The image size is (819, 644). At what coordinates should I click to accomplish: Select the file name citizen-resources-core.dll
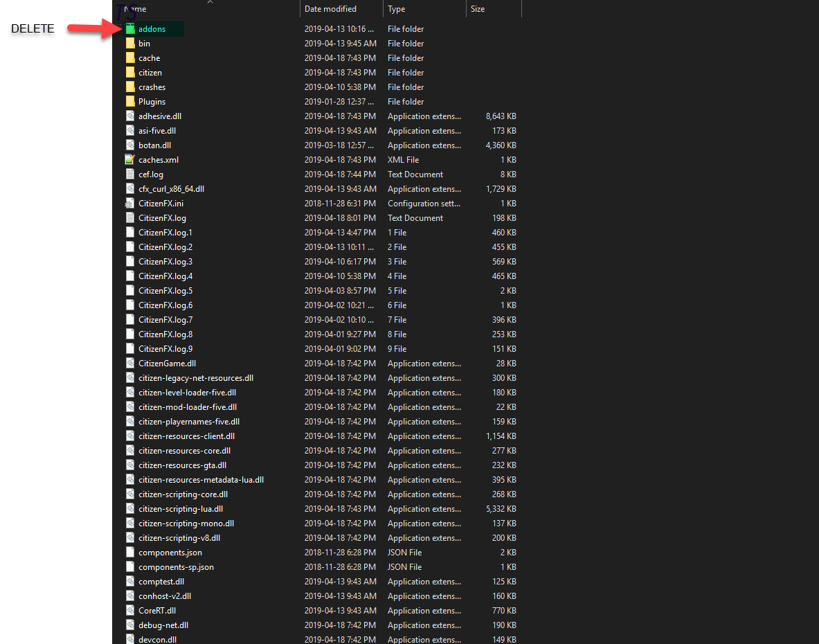click(184, 451)
